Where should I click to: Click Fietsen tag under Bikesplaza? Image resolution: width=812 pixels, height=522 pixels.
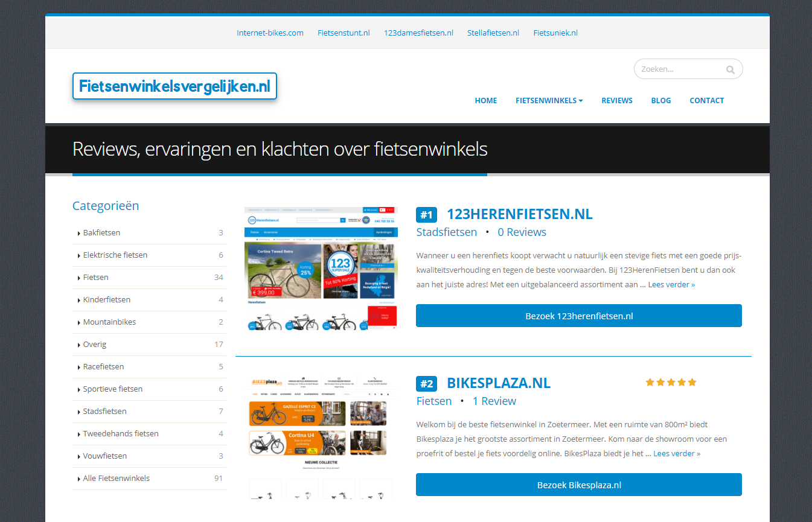tap(434, 401)
